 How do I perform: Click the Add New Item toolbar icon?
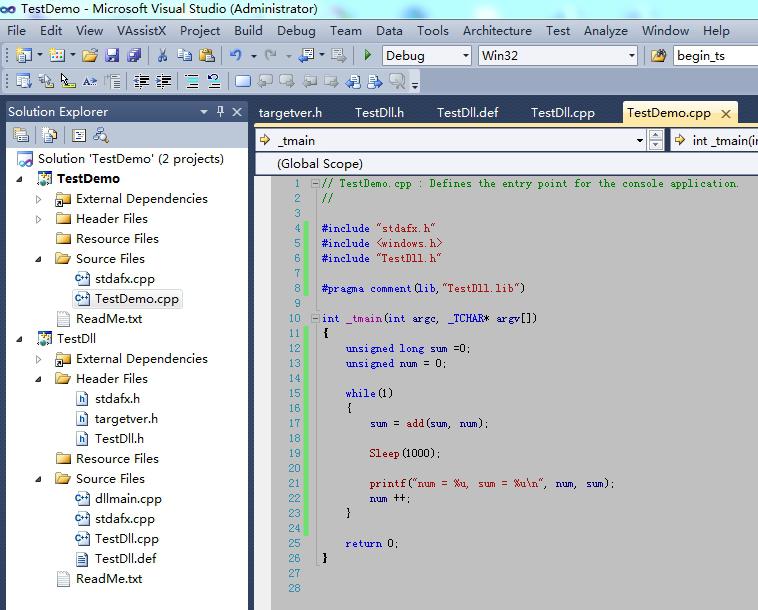(57, 56)
